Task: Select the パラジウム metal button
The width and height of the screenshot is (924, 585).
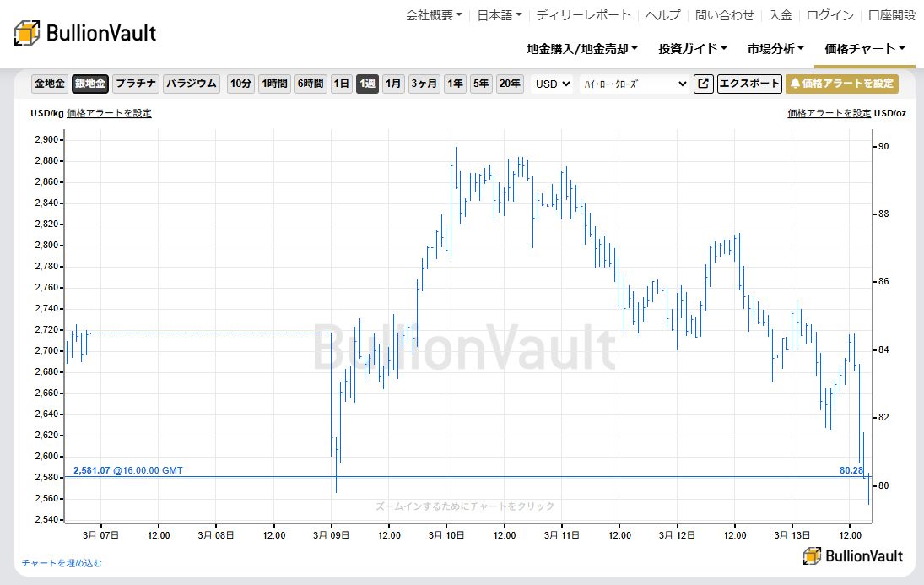Action: click(192, 84)
